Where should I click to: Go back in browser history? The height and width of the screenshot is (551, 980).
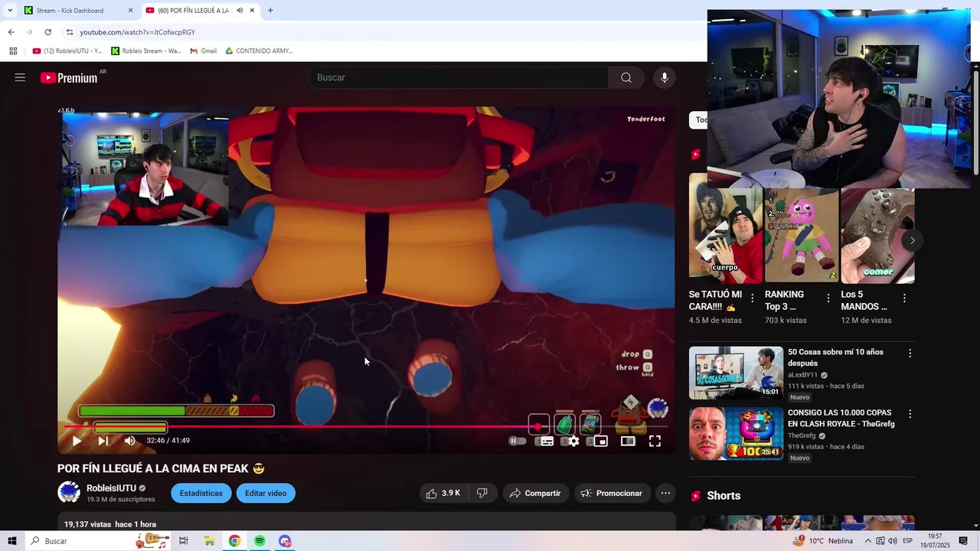click(11, 32)
